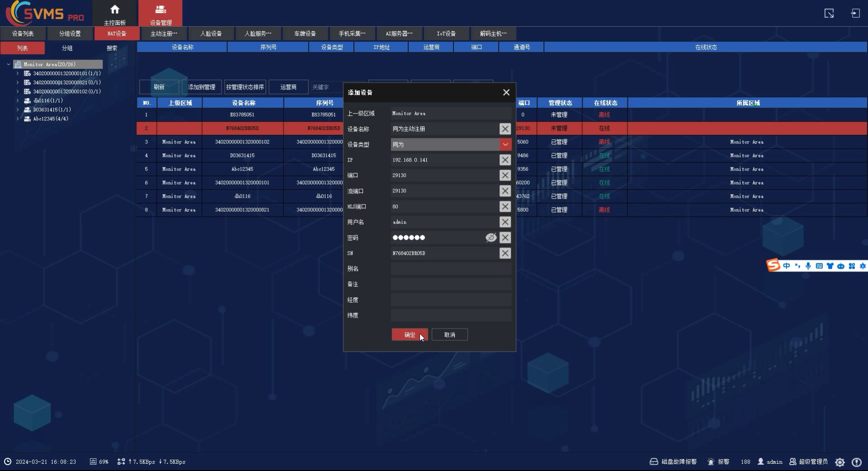Switch to the 人脸设备 tab
Image resolution: width=868 pixels, height=471 pixels.
211,33
